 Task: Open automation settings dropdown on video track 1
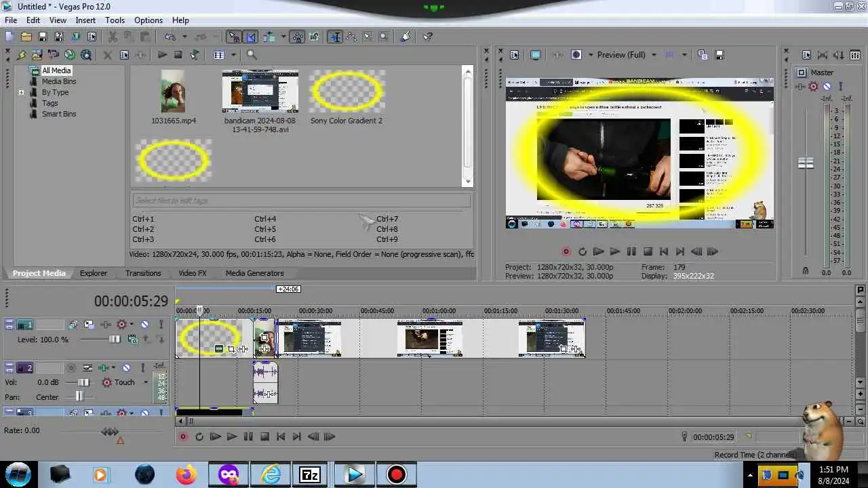tap(131, 325)
